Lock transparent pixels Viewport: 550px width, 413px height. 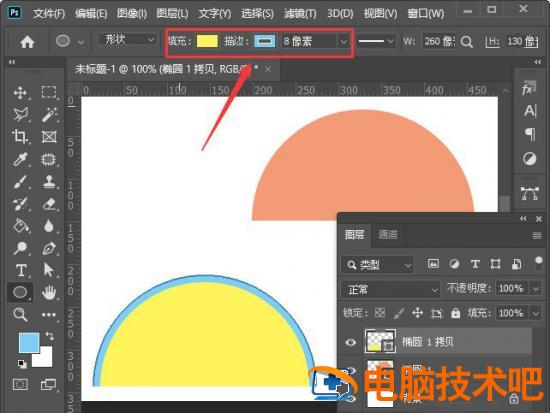pyautogui.click(x=380, y=313)
